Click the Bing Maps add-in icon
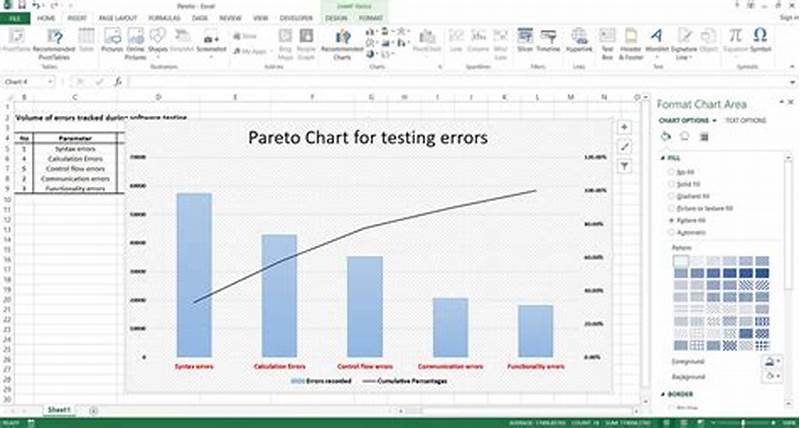This screenshot has width=800, height=428. tap(285, 36)
